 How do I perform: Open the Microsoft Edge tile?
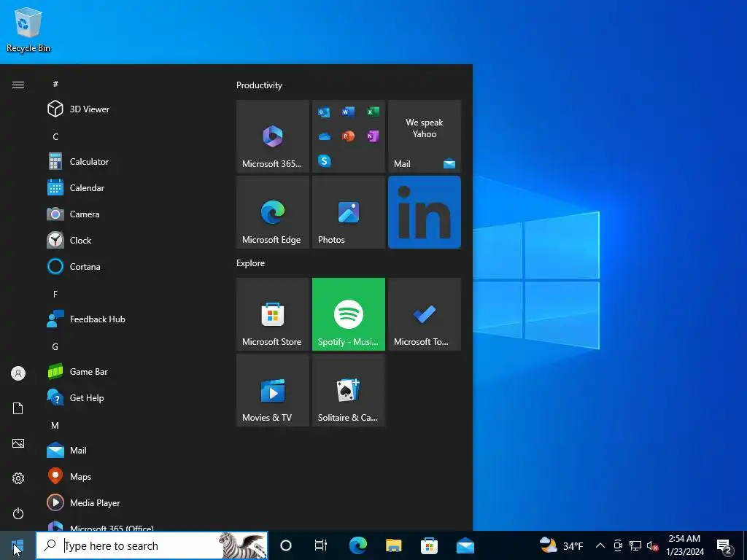pyautogui.click(x=273, y=212)
